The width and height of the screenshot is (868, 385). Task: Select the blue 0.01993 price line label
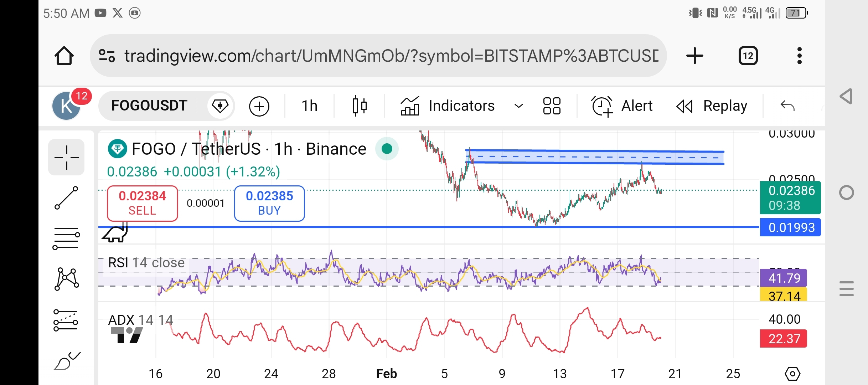[790, 227]
